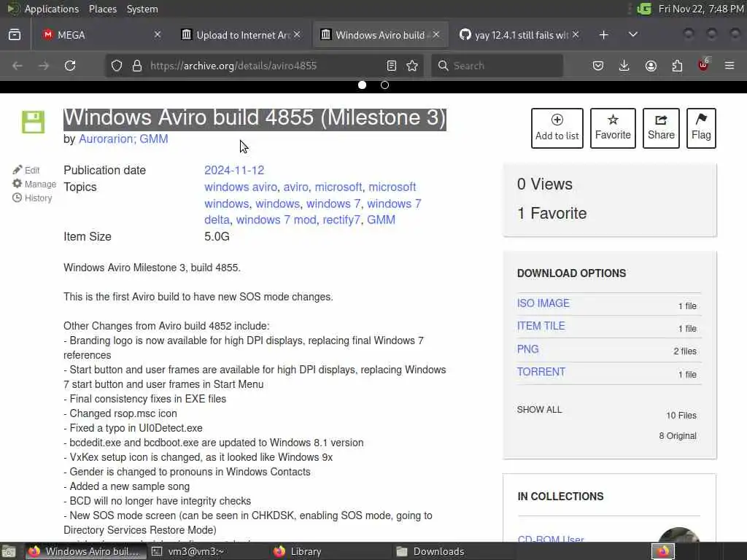This screenshot has width=747, height=560.
Task: Open the Aurorarion; GMM creator link
Action: pos(123,139)
